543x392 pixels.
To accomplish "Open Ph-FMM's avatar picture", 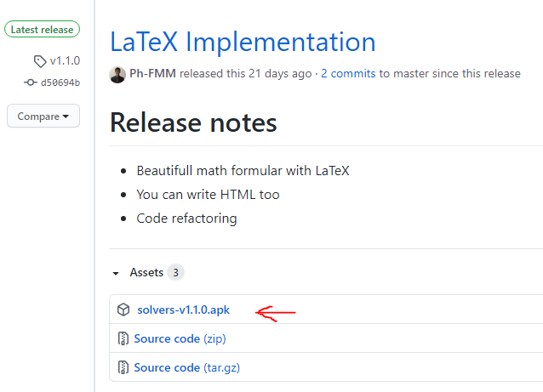I will tap(117, 75).
